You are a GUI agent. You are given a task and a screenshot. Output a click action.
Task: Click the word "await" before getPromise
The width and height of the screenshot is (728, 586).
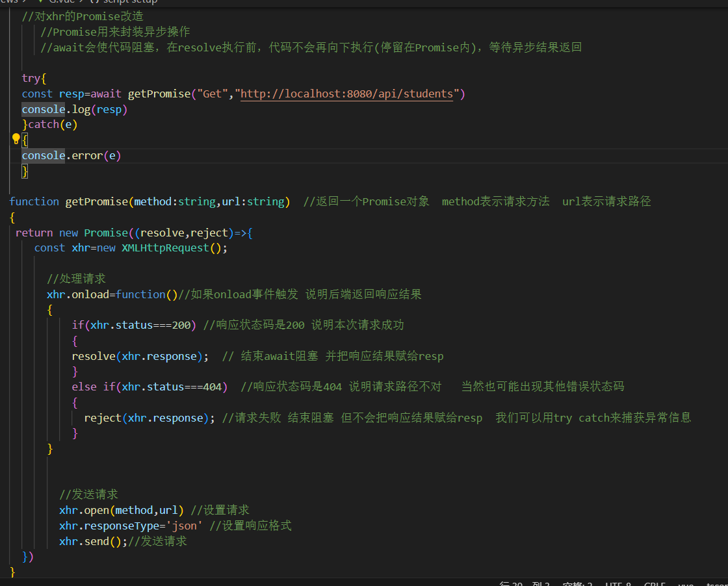pos(106,94)
